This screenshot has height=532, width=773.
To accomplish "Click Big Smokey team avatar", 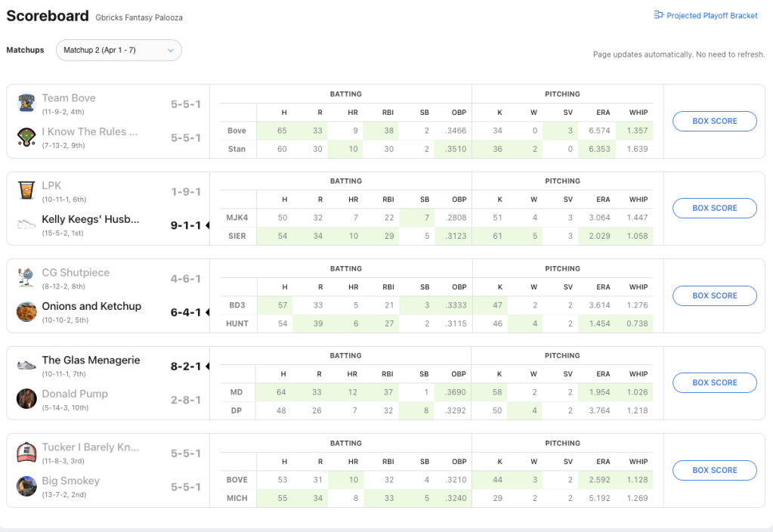I will pos(27,486).
